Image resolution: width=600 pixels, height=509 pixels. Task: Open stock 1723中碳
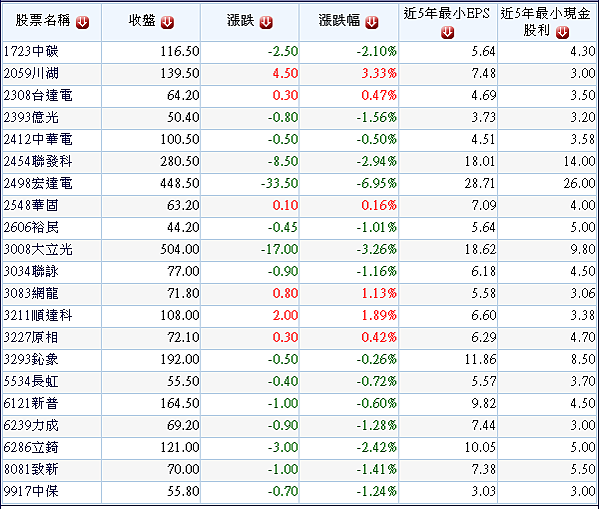31,51
